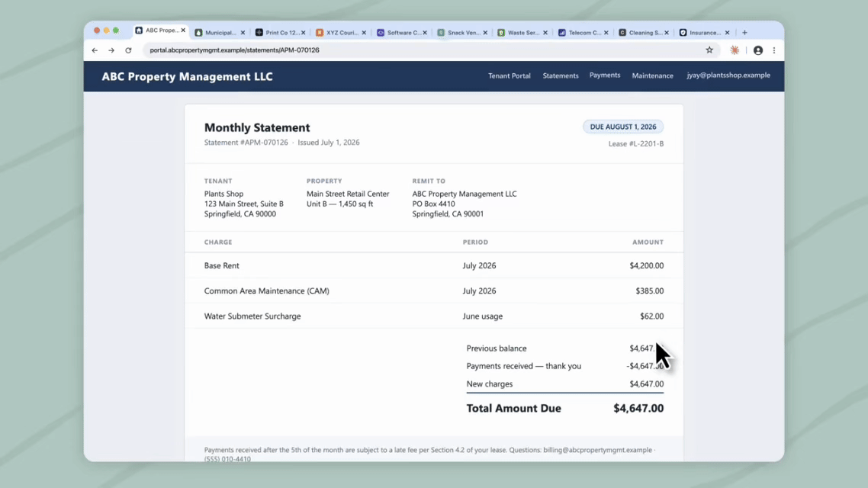Close the Software C... tab

[x=425, y=33]
